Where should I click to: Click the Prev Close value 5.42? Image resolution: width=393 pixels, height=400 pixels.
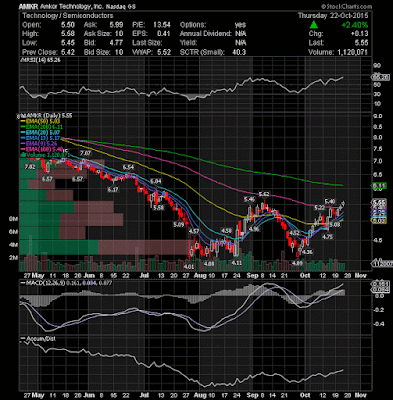click(x=68, y=52)
